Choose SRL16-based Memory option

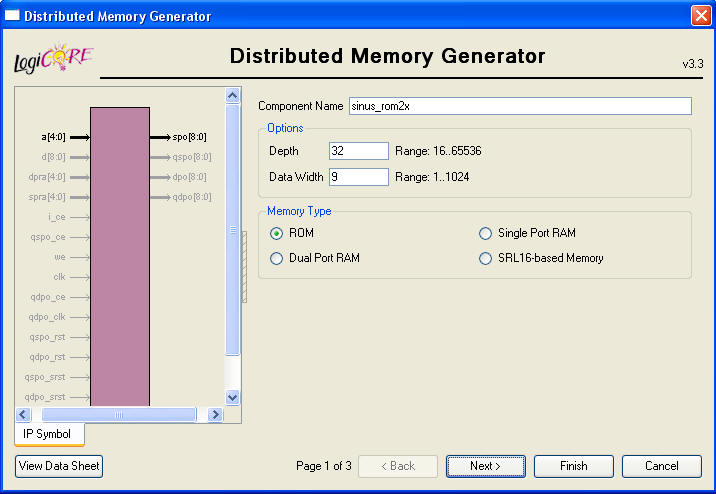pos(485,258)
